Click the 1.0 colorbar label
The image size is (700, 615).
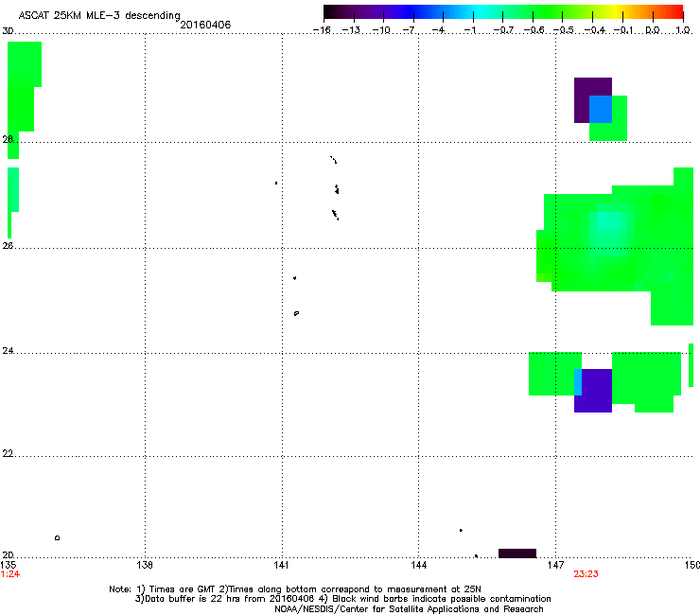pyautogui.click(x=683, y=30)
